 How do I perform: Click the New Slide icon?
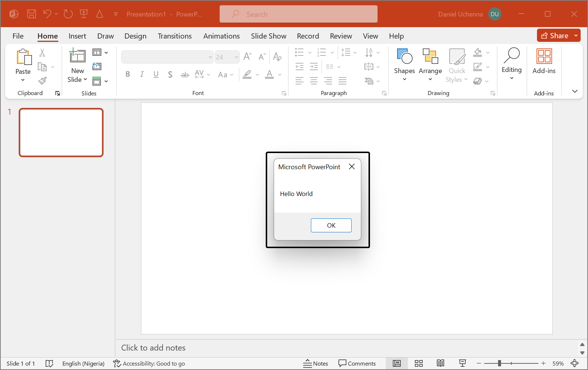click(x=77, y=56)
